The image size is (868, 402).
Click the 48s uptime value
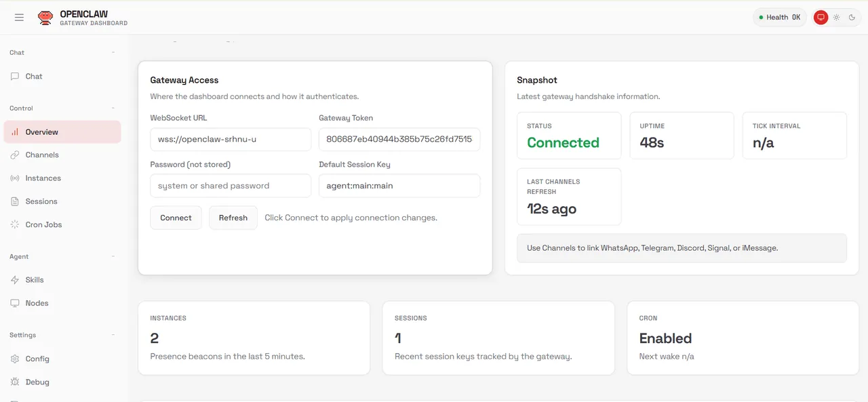652,143
